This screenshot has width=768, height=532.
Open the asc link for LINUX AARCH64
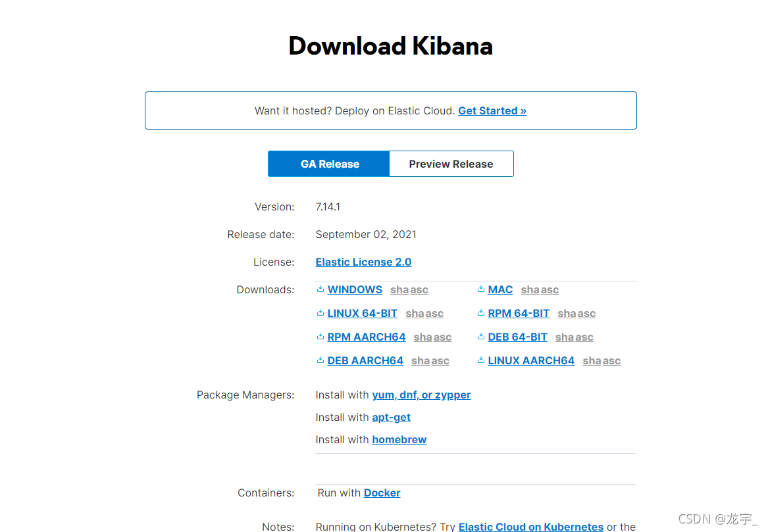(611, 361)
